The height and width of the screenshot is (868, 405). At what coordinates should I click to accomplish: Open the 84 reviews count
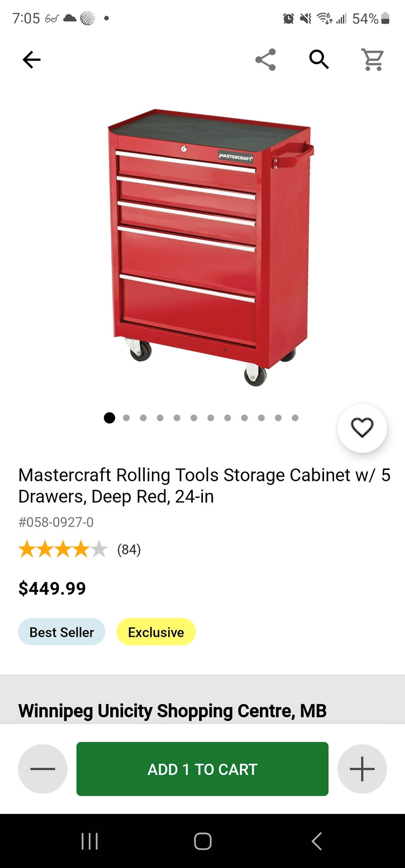point(129,549)
